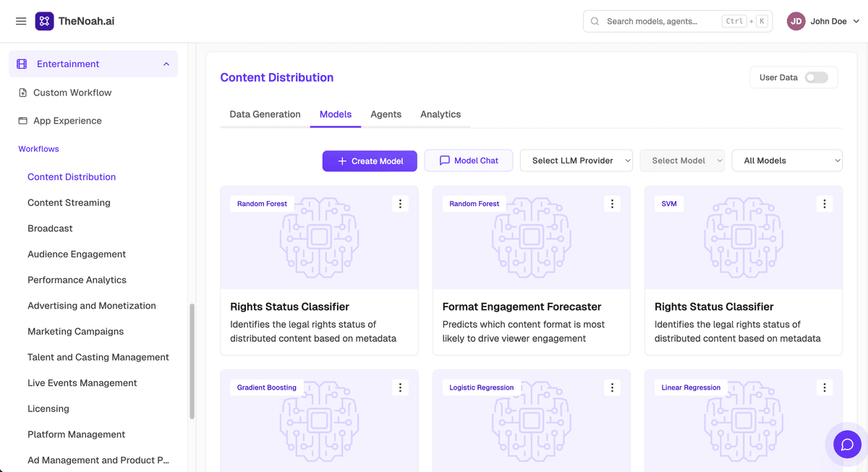Select Ad Management and Product workflow
The width and height of the screenshot is (868, 472).
point(98,460)
